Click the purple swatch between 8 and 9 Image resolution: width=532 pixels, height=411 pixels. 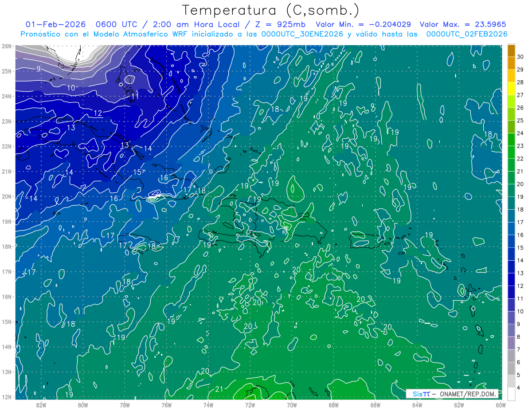click(x=511, y=330)
